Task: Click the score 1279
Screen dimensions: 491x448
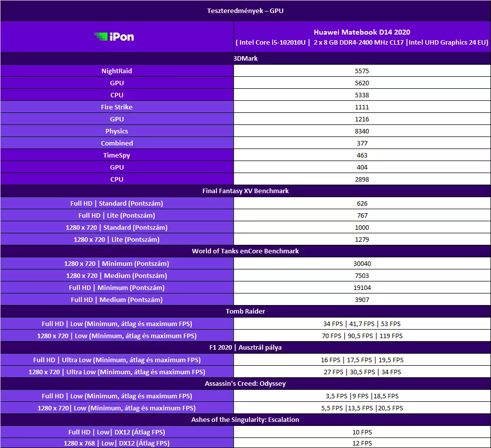Action: point(361,240)
